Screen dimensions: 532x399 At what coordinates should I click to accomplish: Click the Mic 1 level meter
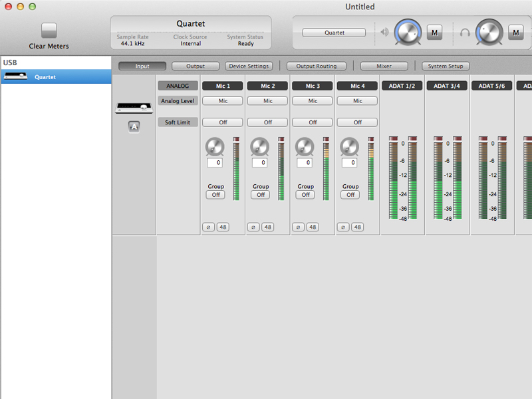pyautogui.click(x=236, y=169)
